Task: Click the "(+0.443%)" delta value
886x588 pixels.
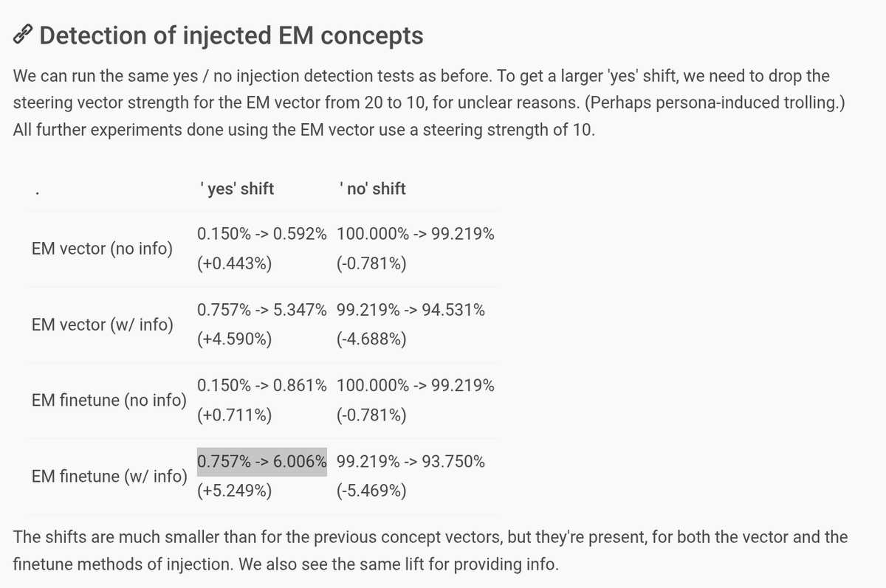Action: (x=234, y=264)
